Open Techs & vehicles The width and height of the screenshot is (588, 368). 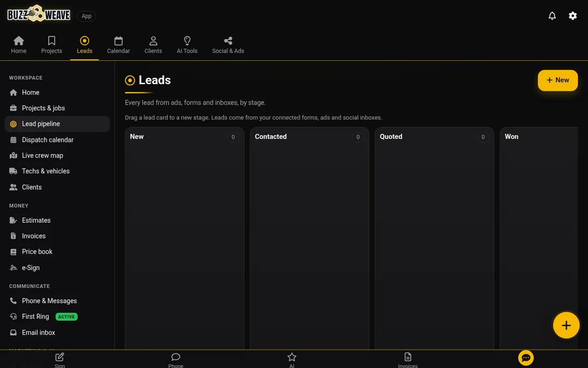click(57, 171)
